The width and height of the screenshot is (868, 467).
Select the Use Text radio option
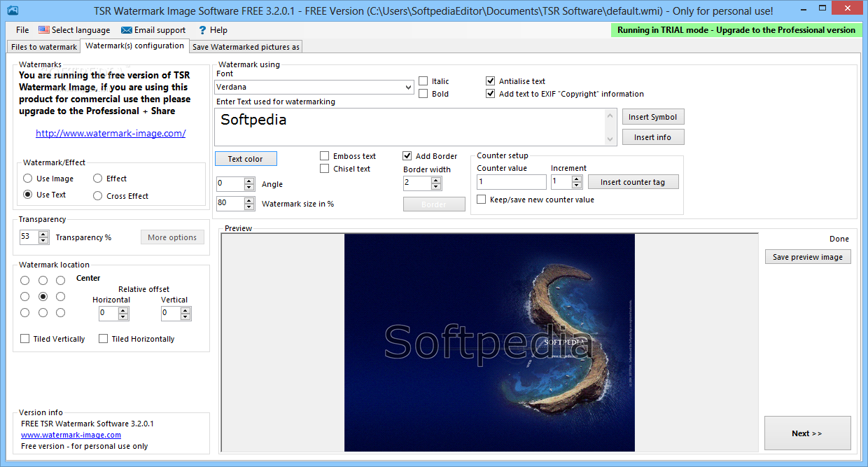pyautogui.click(x=27, y=195)
